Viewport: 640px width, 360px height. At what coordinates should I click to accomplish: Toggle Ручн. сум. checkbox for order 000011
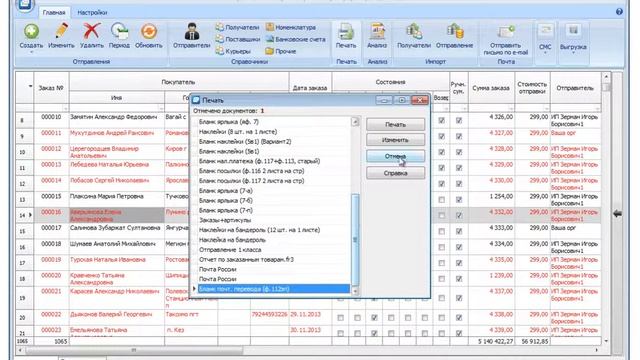pos(459,136)
